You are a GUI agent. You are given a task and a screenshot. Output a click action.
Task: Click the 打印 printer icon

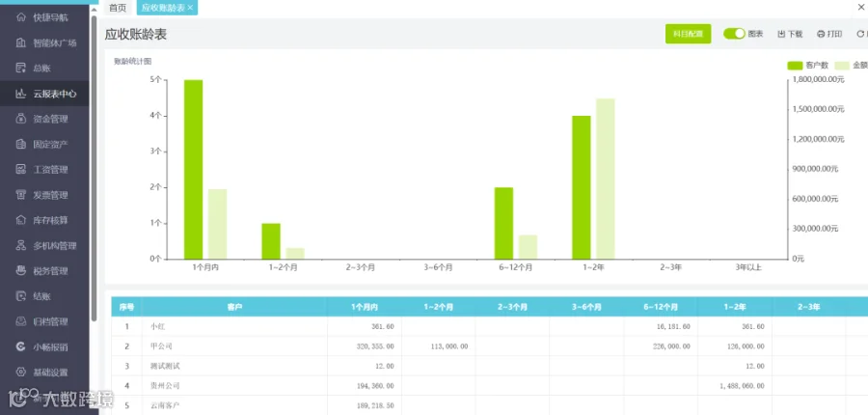coord(821,34)
